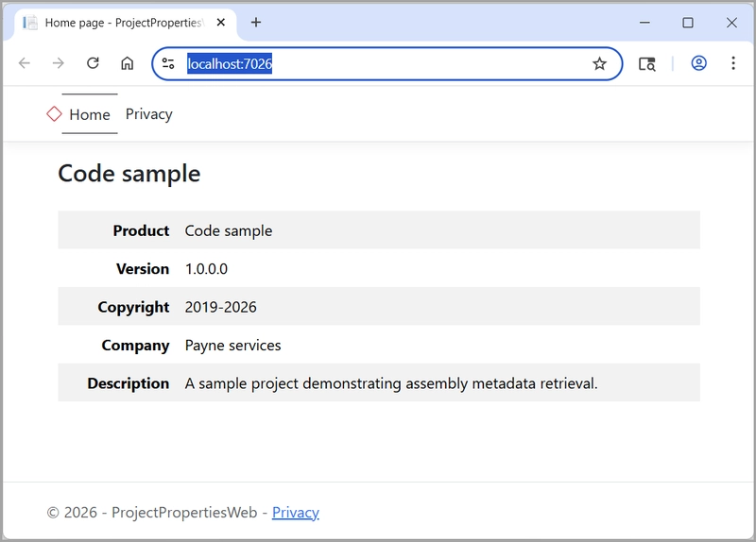Select the Home page - ProjectProperties tab

pos(126,23)
